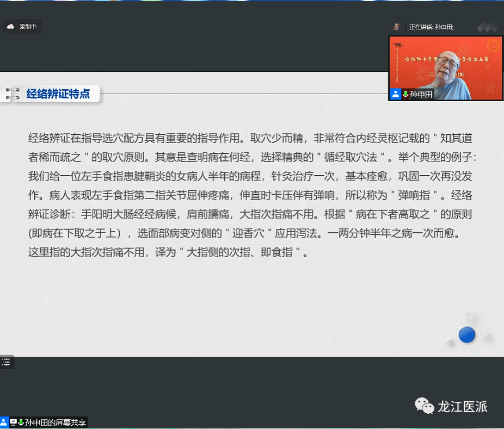
Task: Click the speaker microphone icon beside 正在讲话
Action: [x=397, y=27]
